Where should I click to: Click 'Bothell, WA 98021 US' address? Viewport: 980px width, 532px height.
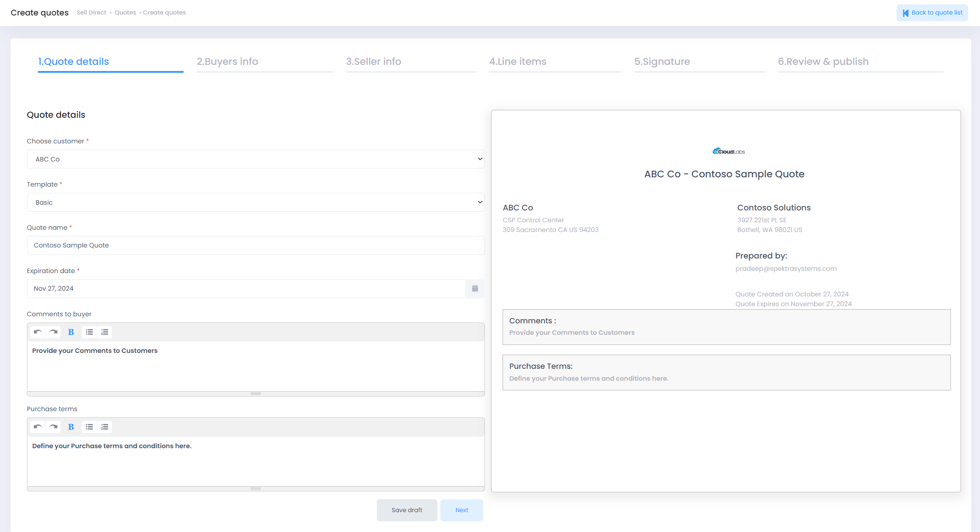(770, 230)
